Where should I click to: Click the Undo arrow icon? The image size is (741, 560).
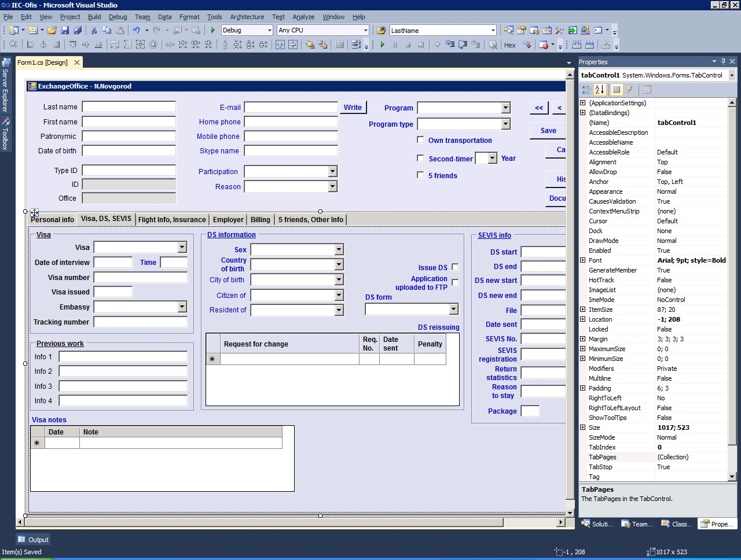tap(137, 30)
